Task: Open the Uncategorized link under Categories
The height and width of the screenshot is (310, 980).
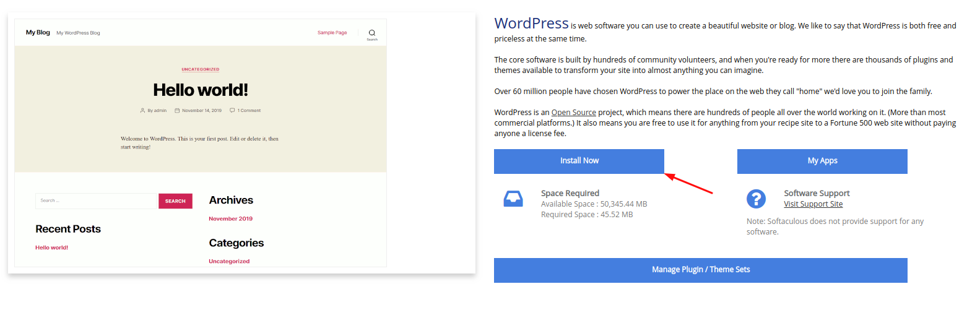Action: click(229, 262)
